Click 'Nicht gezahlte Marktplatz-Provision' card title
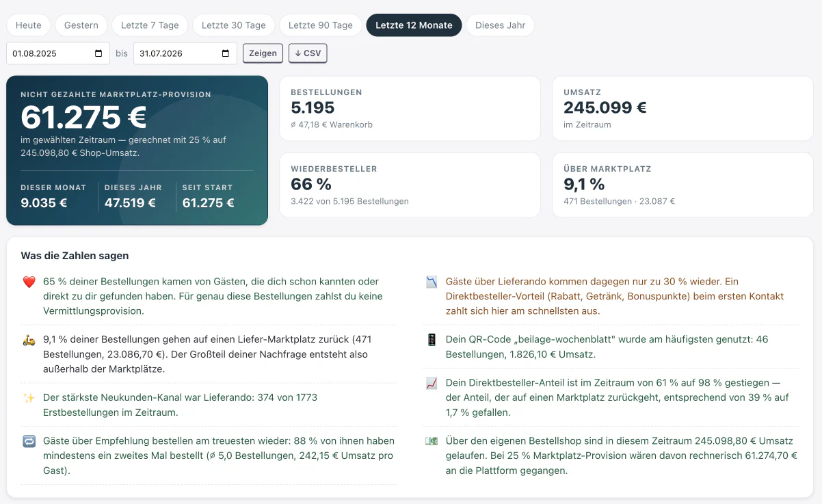The width and height of the screenshot is (822, 504). point(116,94)
